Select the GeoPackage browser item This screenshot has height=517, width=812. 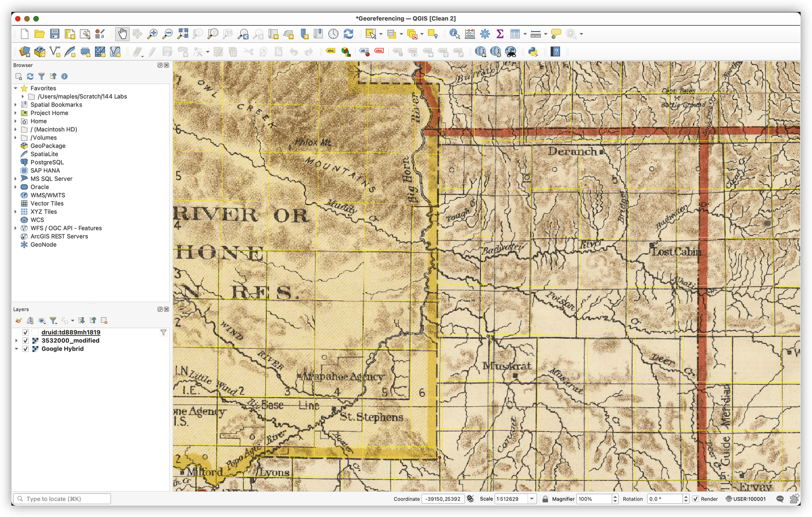[x=48, y=146]
